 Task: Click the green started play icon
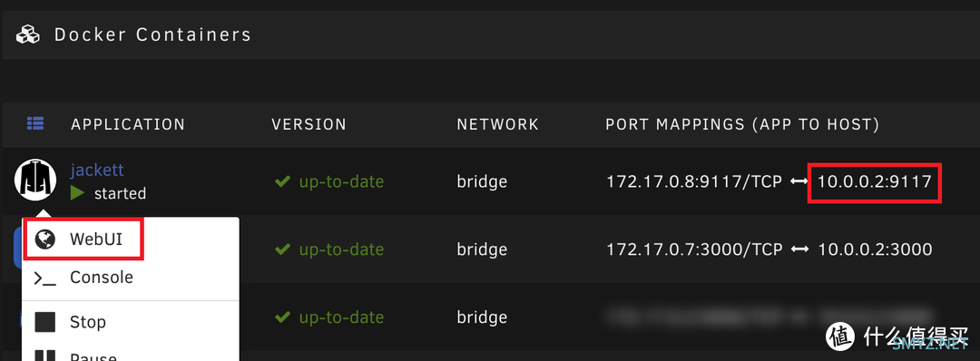pos(77,193)
